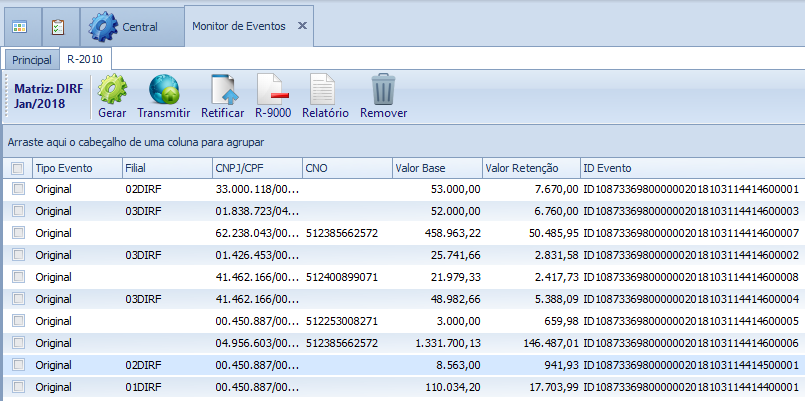Select checkbox for row with CNO 512400899071
This screenshot has height=401, width=805.
pos(17,276)
